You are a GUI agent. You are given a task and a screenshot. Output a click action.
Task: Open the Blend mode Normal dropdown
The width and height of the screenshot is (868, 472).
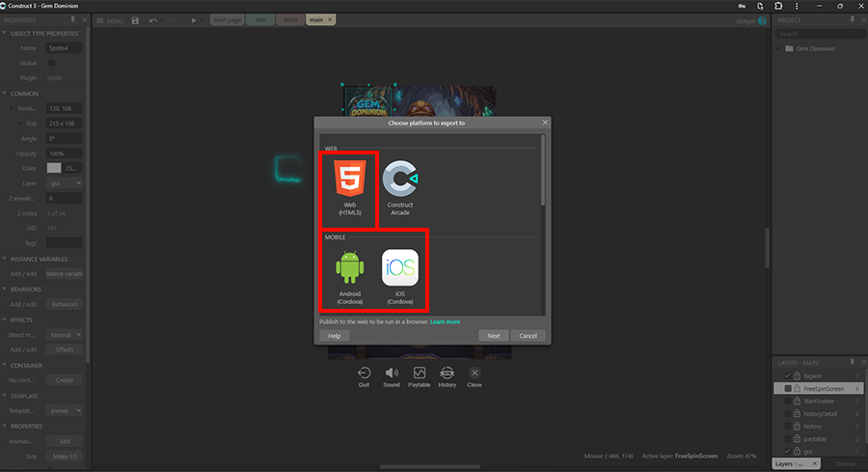[x=65, y=334]
